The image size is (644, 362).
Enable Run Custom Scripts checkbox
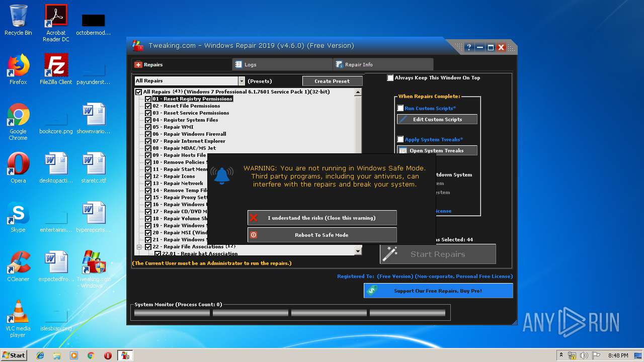[x=400, y=108]
